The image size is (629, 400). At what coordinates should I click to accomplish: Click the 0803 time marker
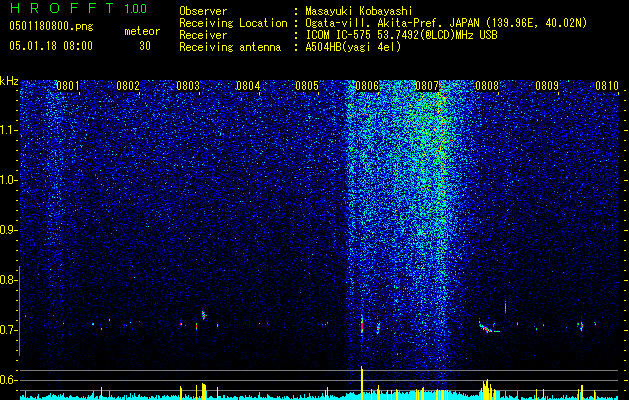coord(188,86)
